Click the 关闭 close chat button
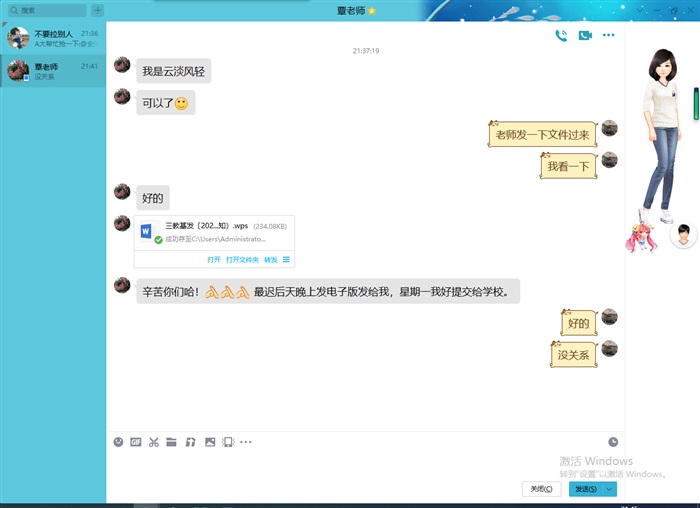Image resolution: width=700 pixels, height=508 pixels. [541, 489]
